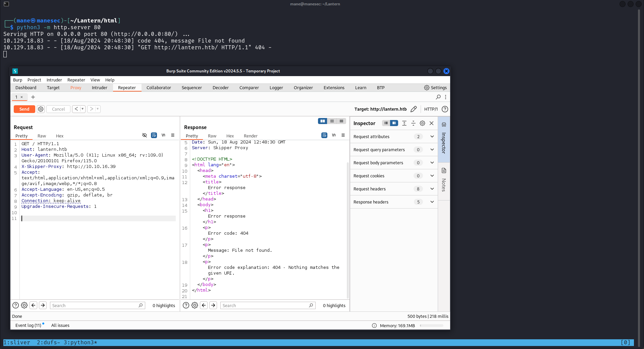Go to next request history arrow
Image resolution: width=644 pixels, height=349 pixels.
coord(91,109)
